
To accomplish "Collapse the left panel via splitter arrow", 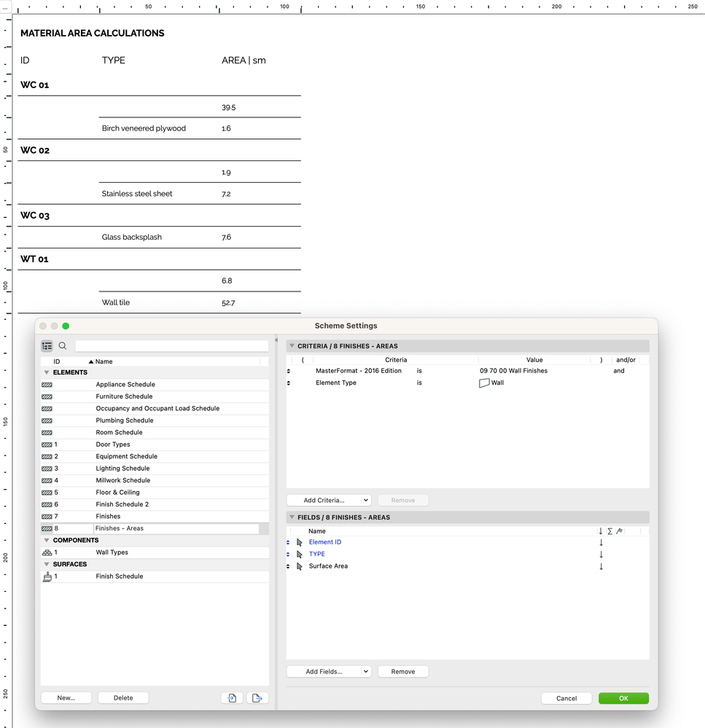I will [276, 340].
